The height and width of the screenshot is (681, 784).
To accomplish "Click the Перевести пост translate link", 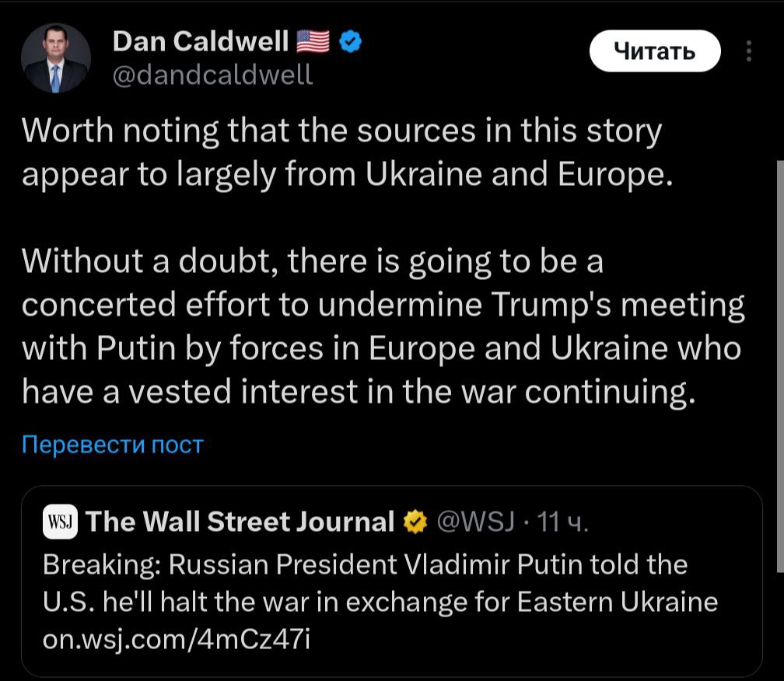I will click(112, 445).
